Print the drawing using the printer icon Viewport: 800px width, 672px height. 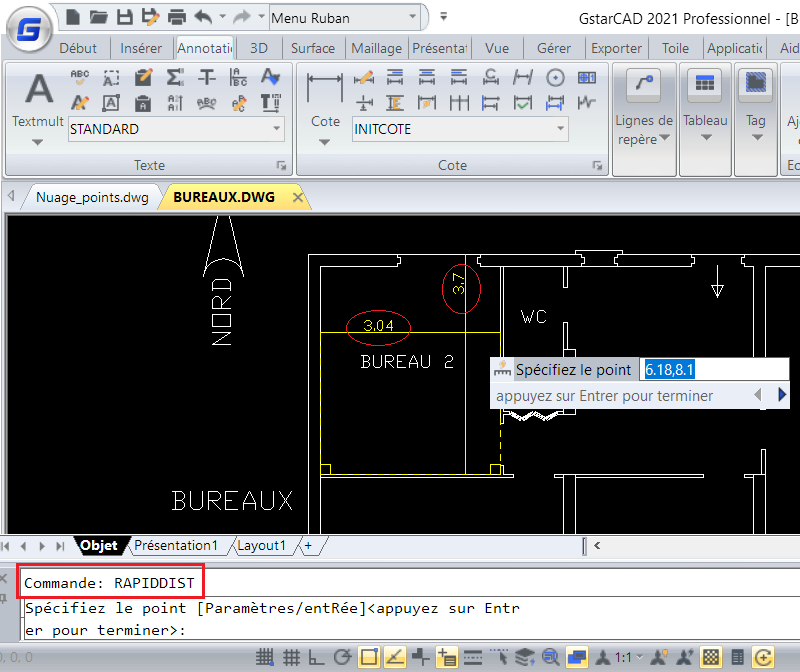177,17
